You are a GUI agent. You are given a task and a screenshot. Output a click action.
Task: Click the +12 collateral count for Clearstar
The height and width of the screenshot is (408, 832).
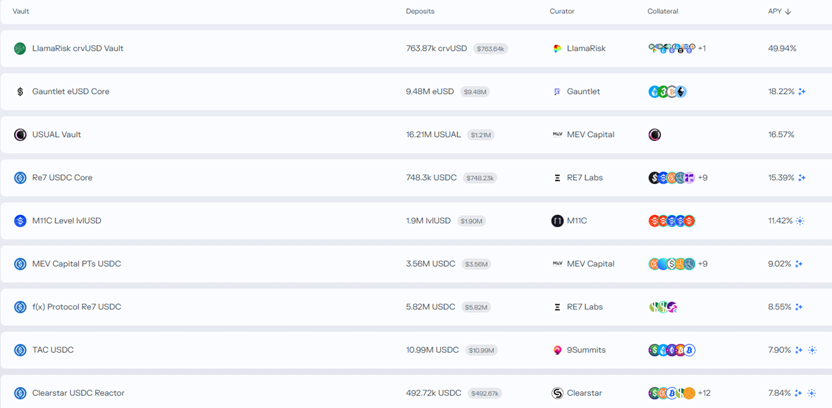coord(704,393)
